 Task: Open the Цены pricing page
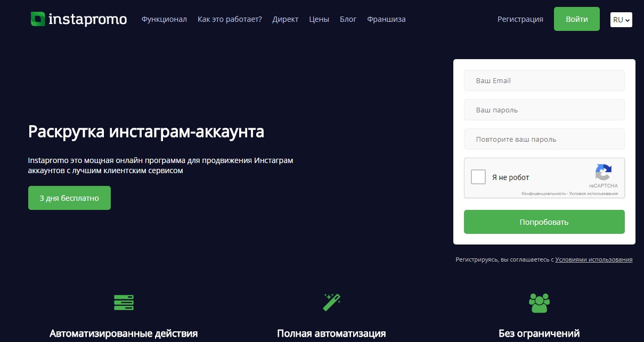319,19
